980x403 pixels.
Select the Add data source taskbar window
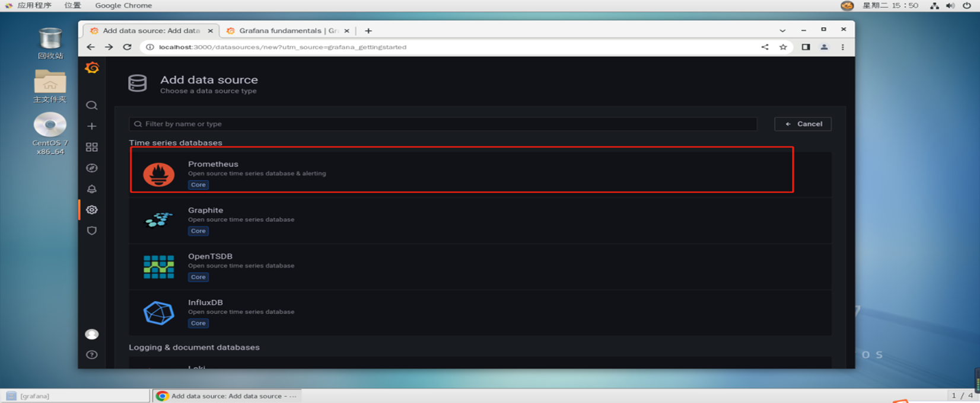[227, 396]
